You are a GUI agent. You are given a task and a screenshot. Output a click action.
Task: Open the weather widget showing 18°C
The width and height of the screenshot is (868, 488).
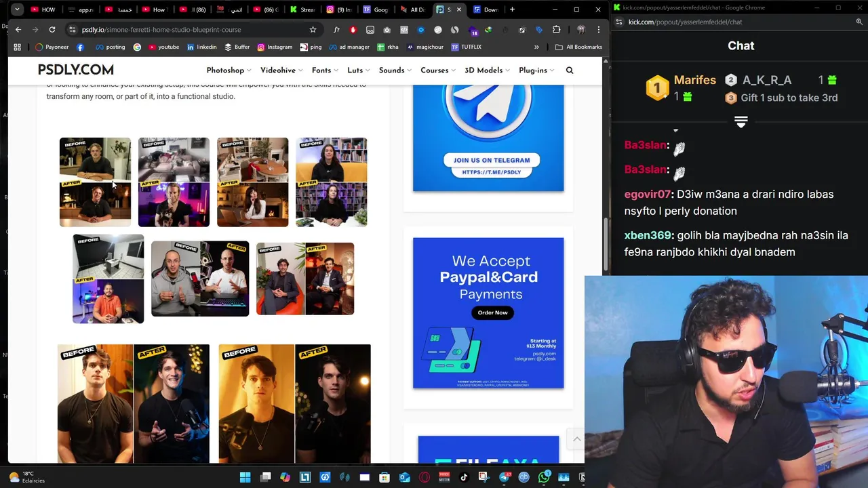[27, 477]
